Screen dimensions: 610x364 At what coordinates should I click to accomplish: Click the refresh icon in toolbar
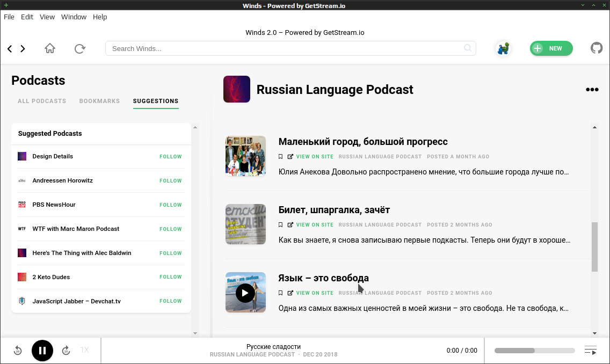point(80,48)
